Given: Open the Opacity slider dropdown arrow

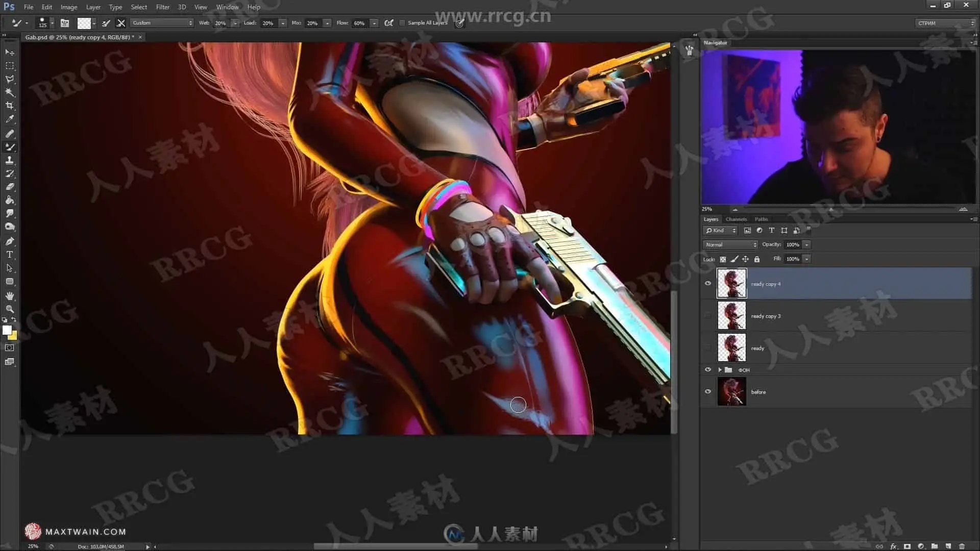Looking at the screenshot, I should (x=807, y=245).
